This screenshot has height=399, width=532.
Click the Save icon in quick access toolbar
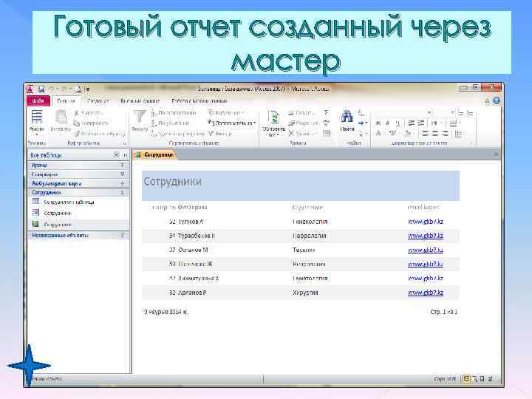point(41,89)
